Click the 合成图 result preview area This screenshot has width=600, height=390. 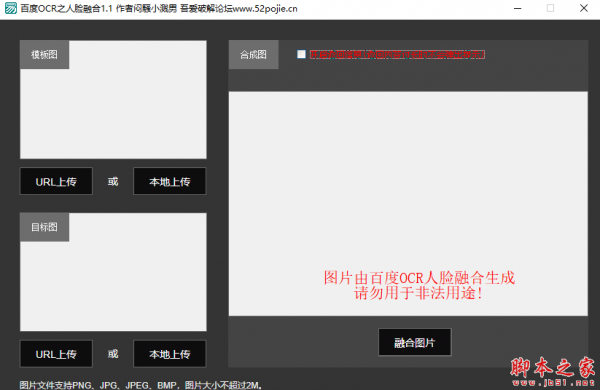(408, 204)
